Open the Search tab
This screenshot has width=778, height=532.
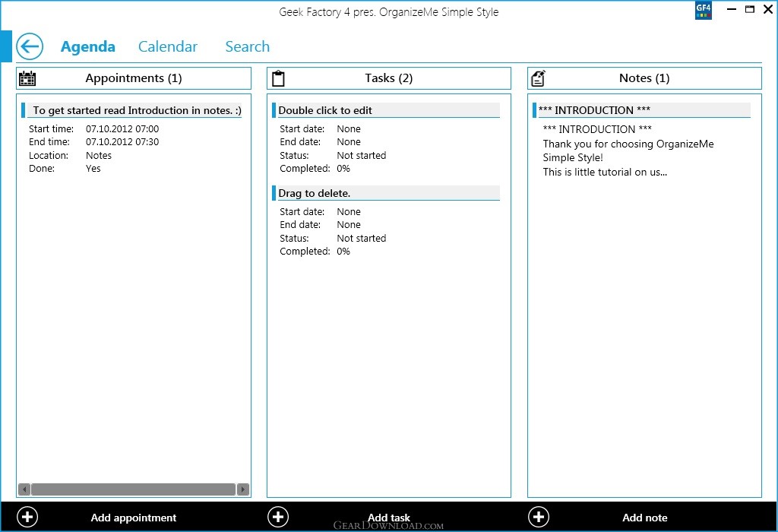pos(248,46)
